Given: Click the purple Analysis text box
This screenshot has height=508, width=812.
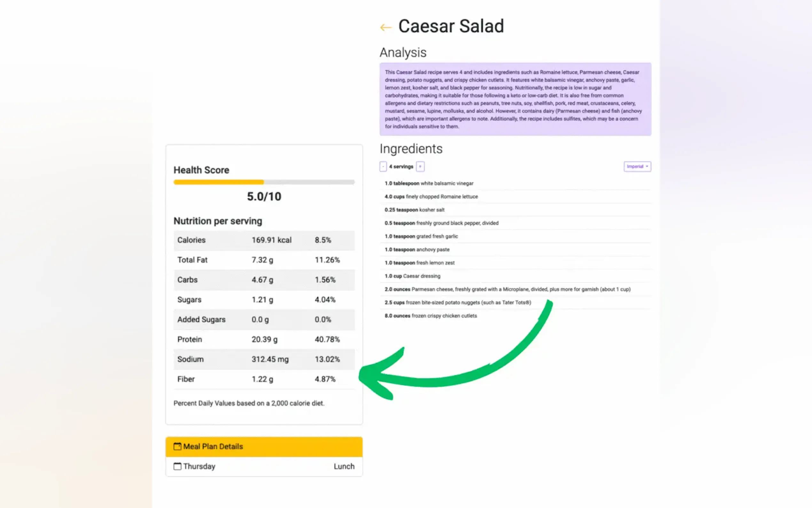Looking at the screenshot, I should (x=515, y=99).
